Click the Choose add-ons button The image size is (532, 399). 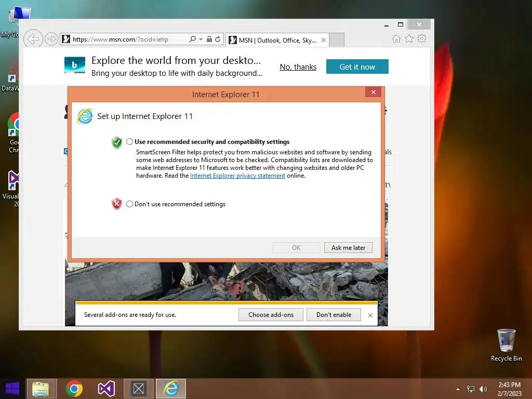271,314
